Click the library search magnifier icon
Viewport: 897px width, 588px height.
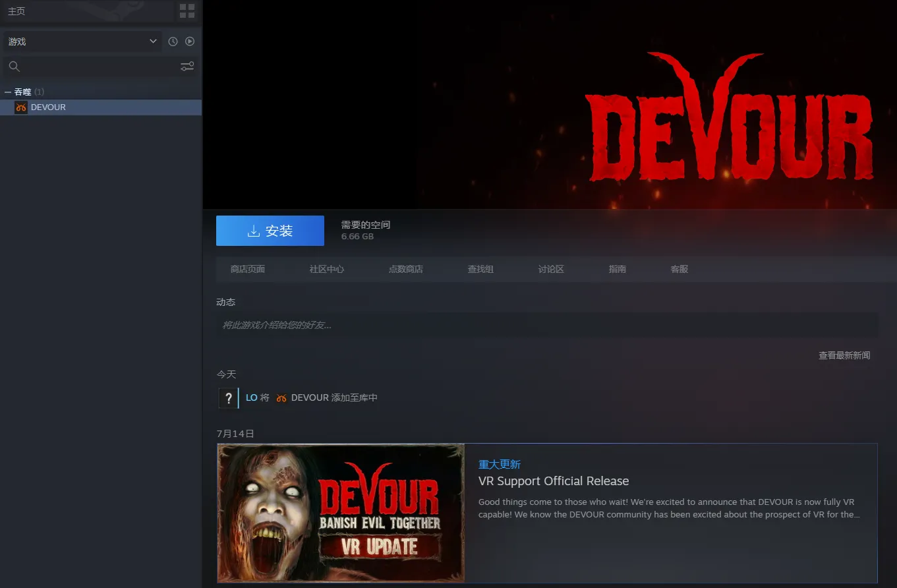tap(14, 67)
